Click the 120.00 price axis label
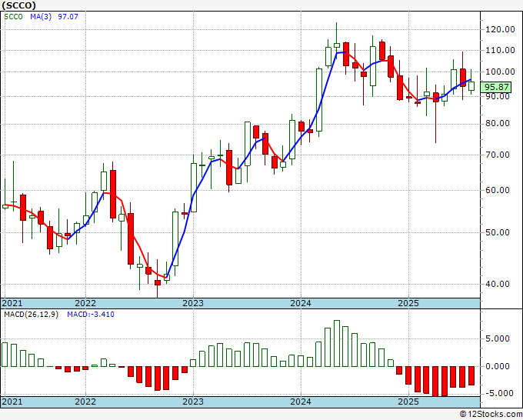Viewport: 523px width, 420px height. pyautogui.click(x=500, y=29)
